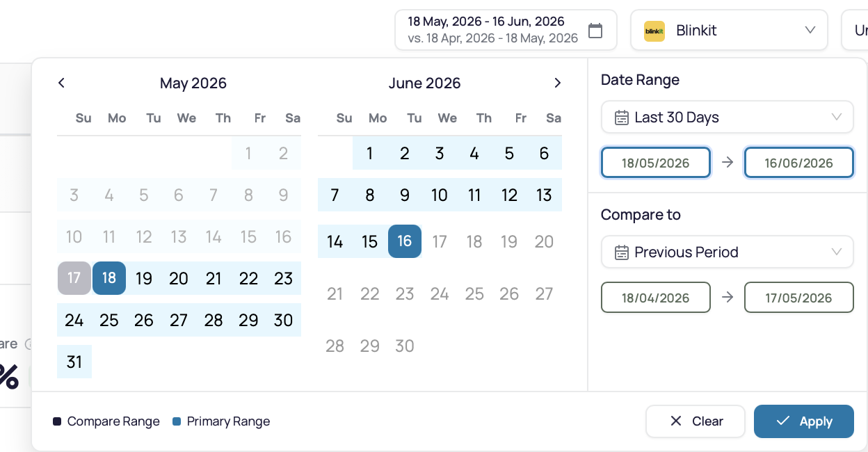Image resolution: width=868 pixels, height=452 pixels.
Task: Click calendar icon beside Previous Period
Action: click(x=622, y=252)
